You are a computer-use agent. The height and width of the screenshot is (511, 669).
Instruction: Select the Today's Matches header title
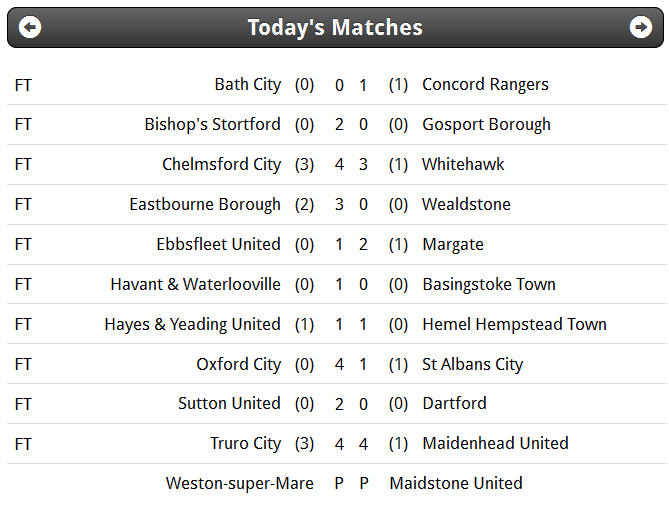tap(335, 28)
